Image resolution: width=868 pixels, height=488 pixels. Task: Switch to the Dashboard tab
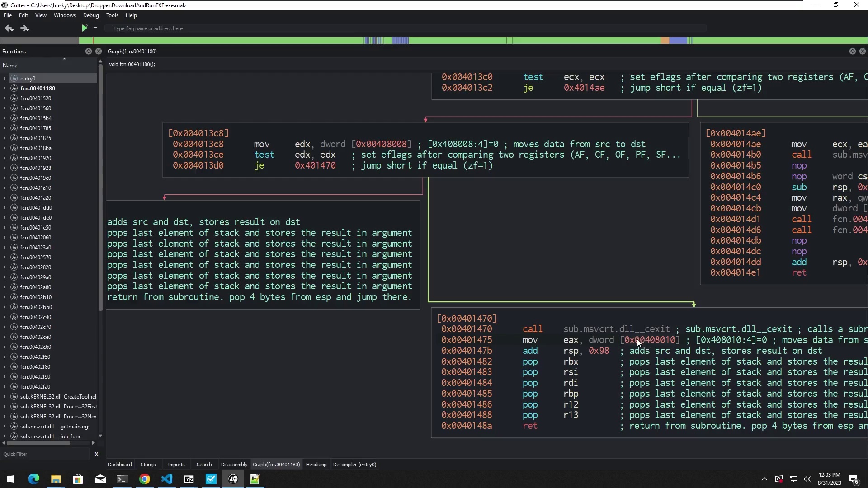[120, 465]
